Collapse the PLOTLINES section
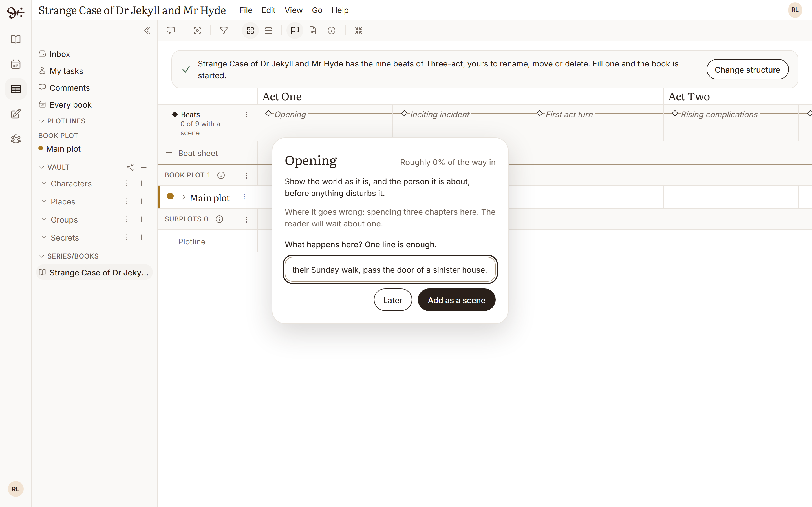This screenshot has height=507, width=812. [x=42, y=121]
